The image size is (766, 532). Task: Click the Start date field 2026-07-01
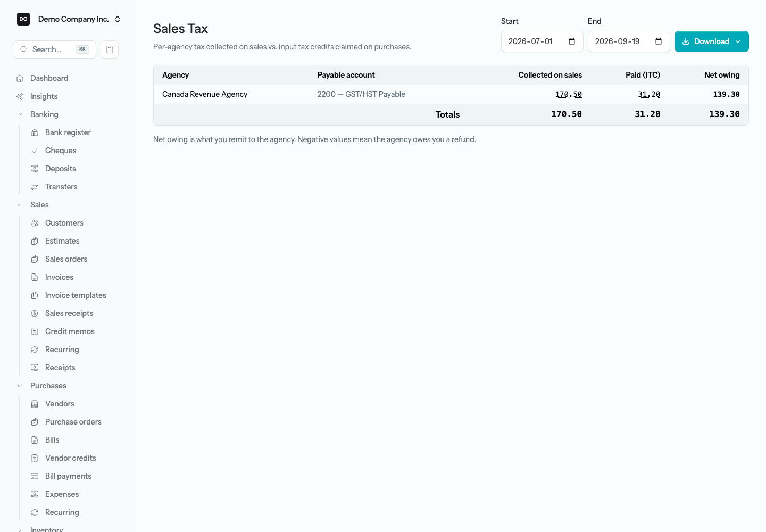[x=542, y=41]
